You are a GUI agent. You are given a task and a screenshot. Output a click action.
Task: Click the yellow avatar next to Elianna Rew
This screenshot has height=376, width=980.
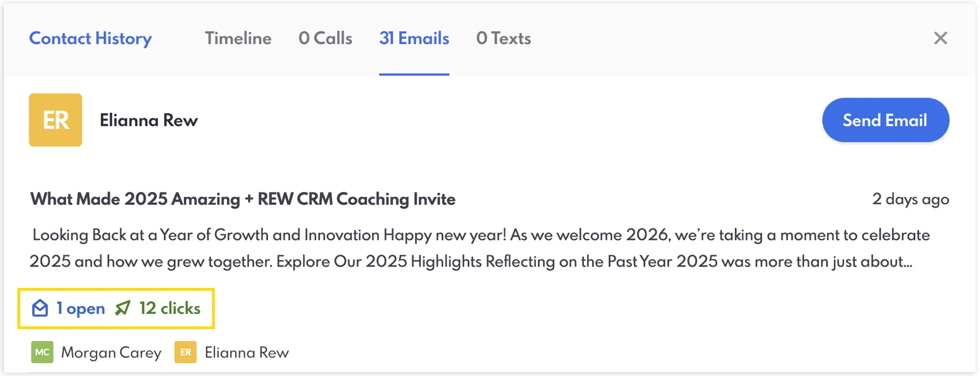coord(55,120)
